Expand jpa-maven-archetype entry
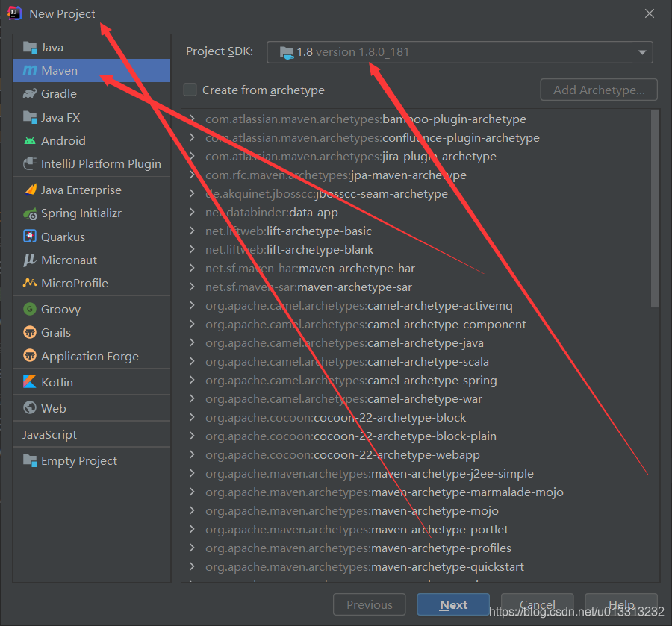Image resolution: width=672 pixels, height=626 pixels. pyautogui.click(x=192, y=175)
